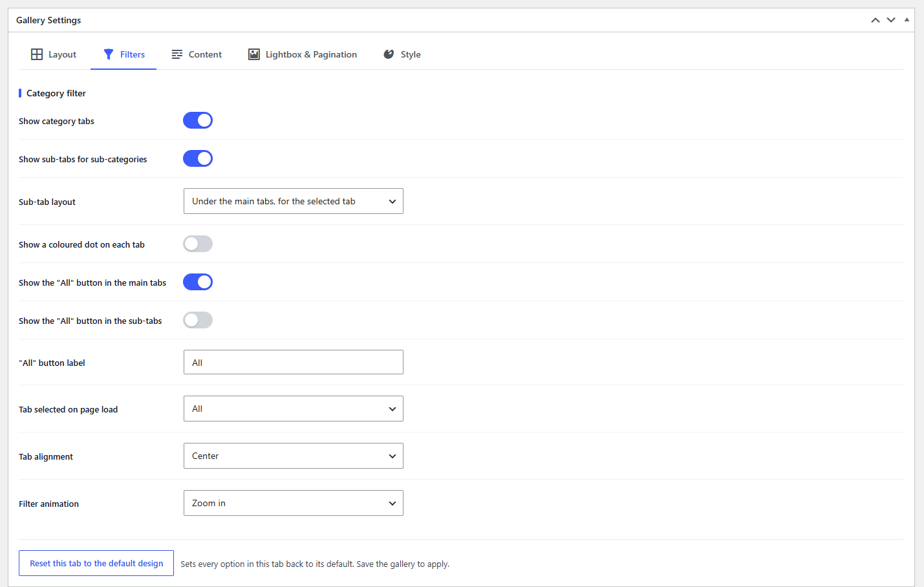The width and height of the screenshot is (924, 587).
Task: Turn off sub-tabs for sub-categories
Action: coord(198,158)
